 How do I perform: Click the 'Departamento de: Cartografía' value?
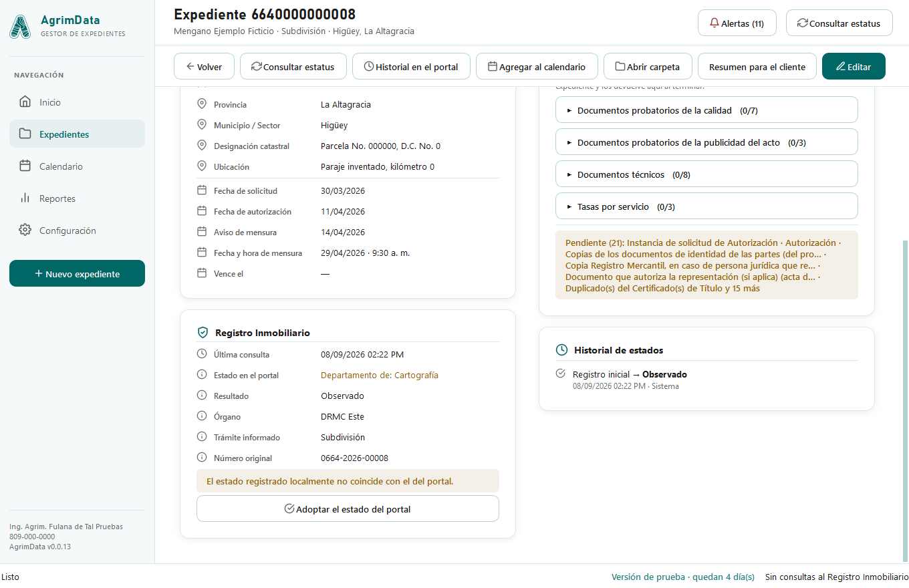[x=380, y=375]
